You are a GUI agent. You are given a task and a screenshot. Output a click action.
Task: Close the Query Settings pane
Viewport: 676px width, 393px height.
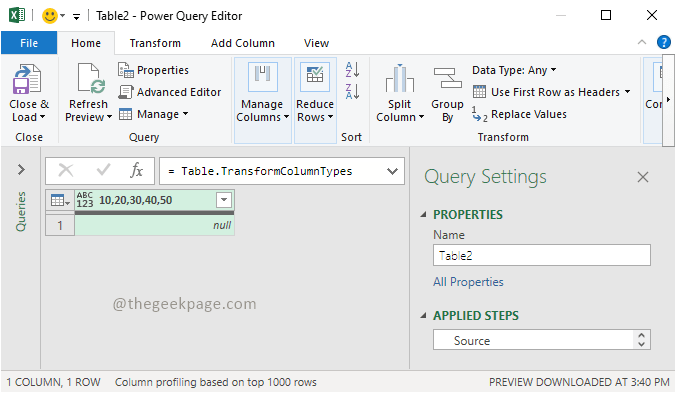click(x=642, y=177)
